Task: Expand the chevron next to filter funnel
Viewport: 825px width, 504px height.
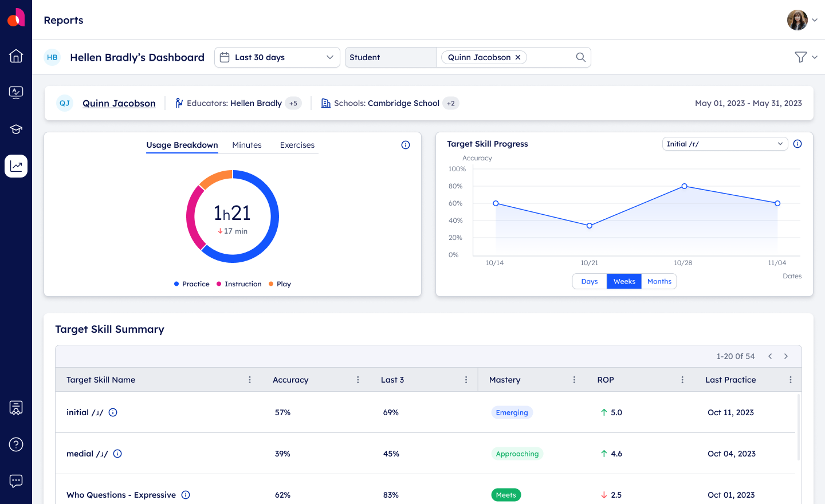Action: pyautogui.click(x=815, y=57)
